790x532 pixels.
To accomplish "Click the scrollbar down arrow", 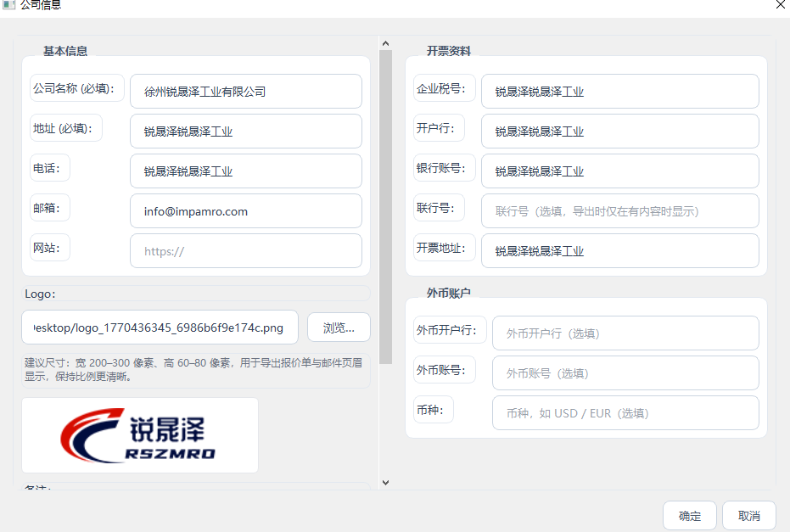I will pyautogui.click(x=385, y=482).
